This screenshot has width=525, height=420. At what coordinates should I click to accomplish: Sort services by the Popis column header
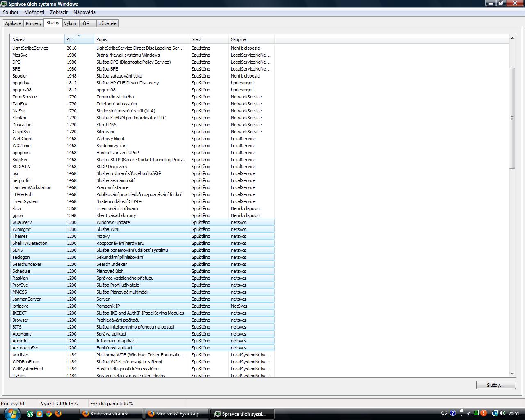point(142,39)
